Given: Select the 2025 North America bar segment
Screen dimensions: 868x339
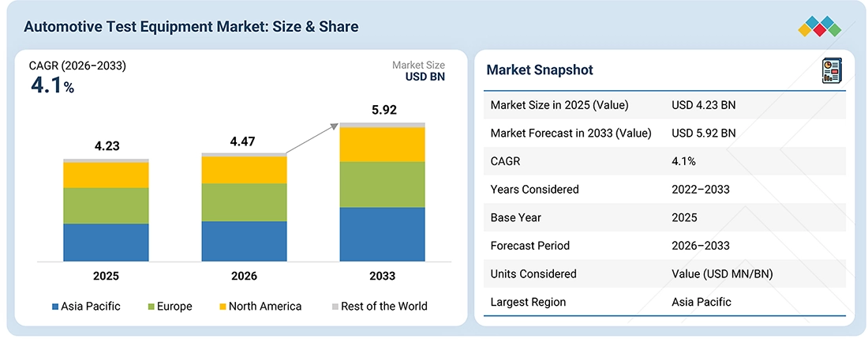Looking at the screenshot, I should pyautogui.click(x=107, y=175).
